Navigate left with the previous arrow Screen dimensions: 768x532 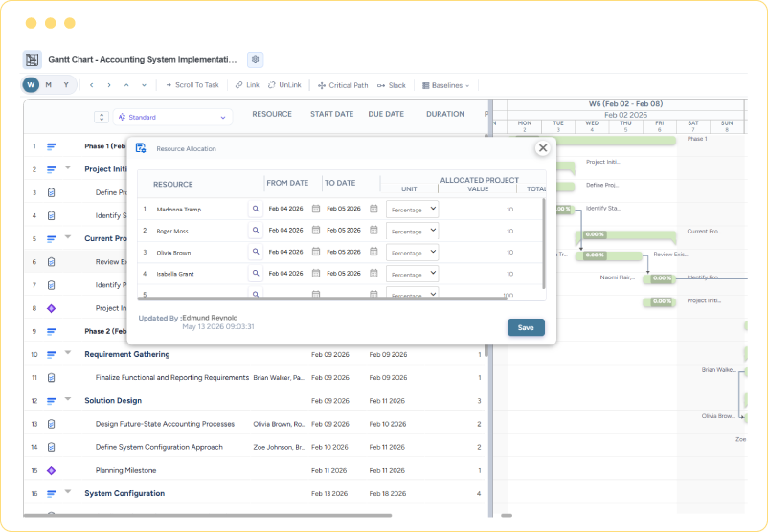pos(92,85)
